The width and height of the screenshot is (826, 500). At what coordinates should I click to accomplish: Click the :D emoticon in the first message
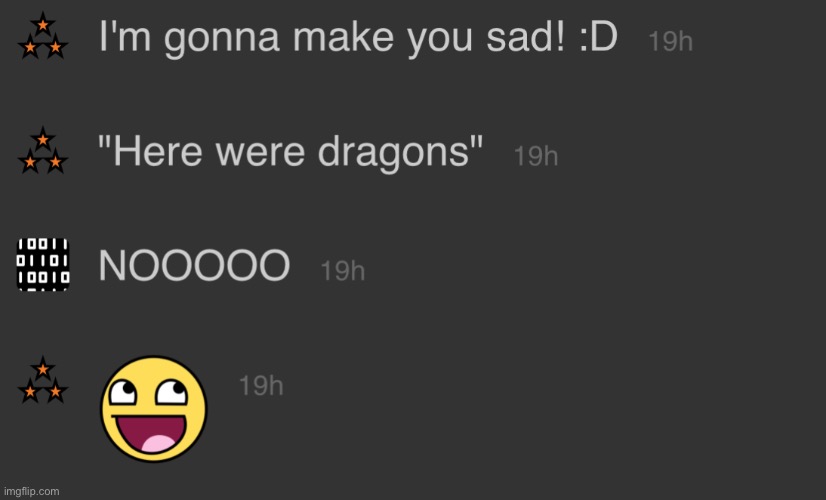click(x=598, y=37)
